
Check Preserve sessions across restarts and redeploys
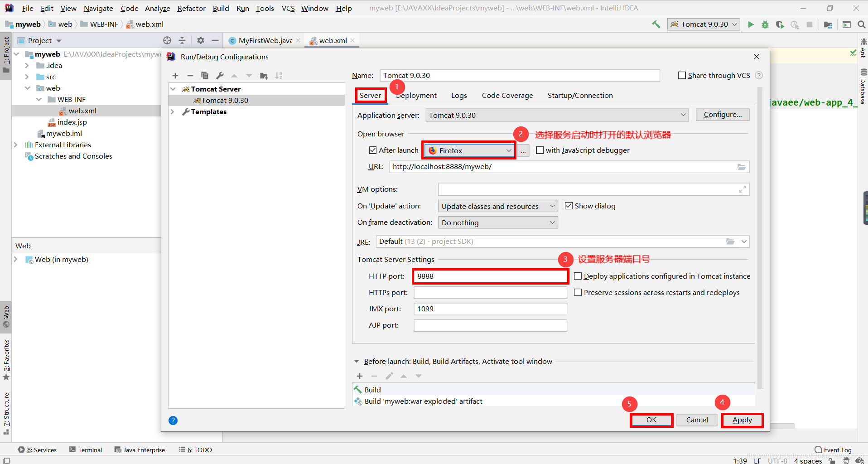pyautogui.click(x=578, y=292)
